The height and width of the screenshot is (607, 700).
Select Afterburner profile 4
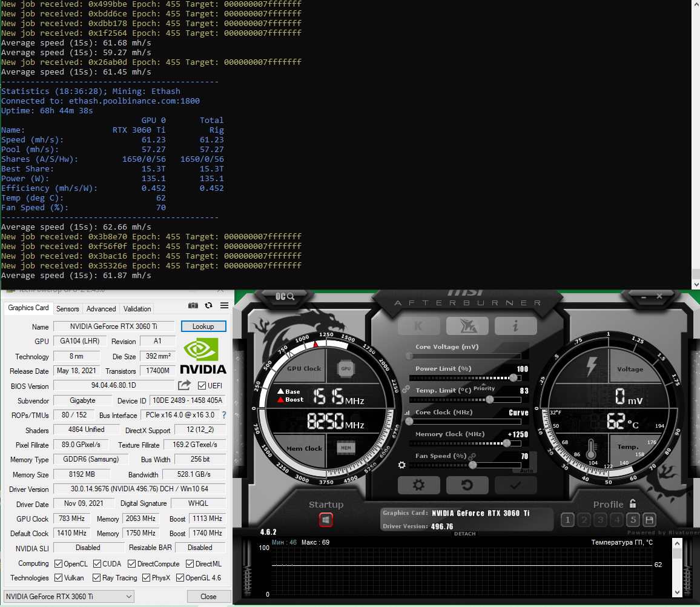[x=617, y=520]
